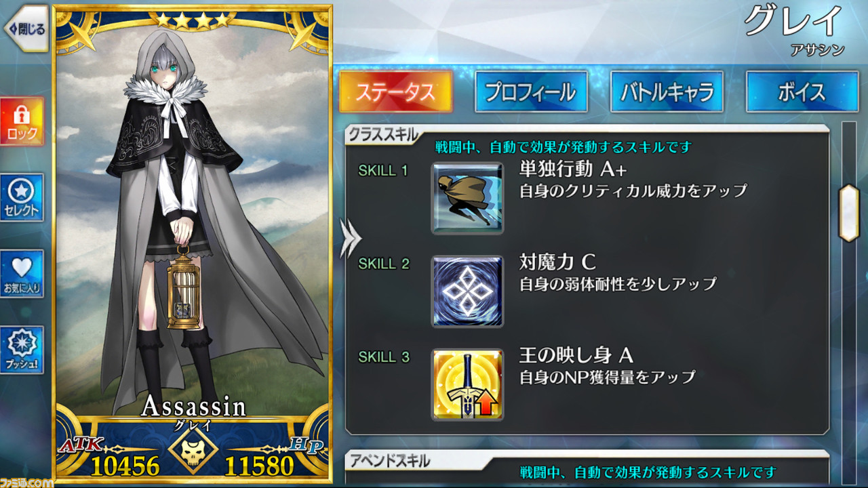Click the 王の映し身 A skill description
The image size is (868, 488).
point(608,376)
